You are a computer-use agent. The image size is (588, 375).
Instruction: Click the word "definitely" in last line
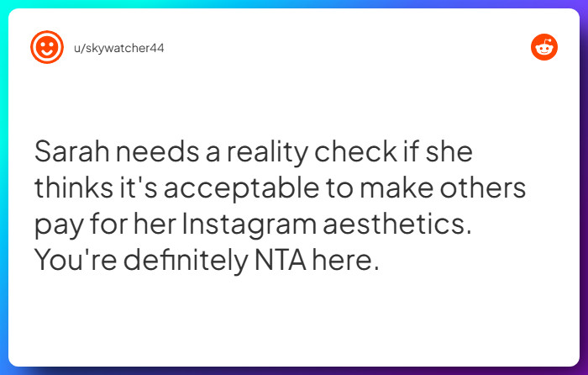coord(186,260)
